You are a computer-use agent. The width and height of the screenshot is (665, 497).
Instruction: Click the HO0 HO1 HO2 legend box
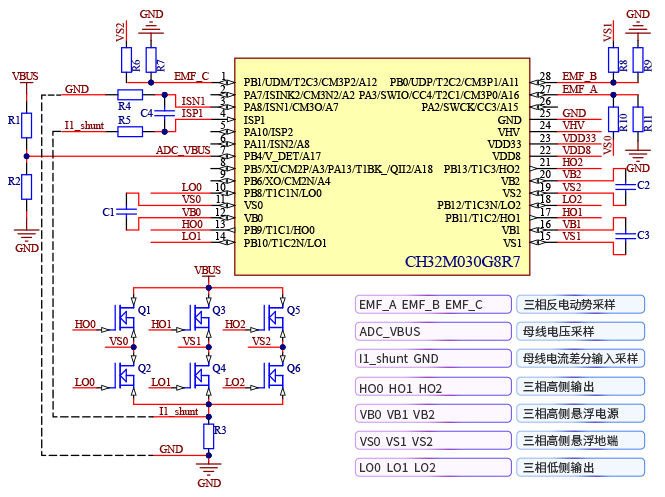[x=432, y=387]
